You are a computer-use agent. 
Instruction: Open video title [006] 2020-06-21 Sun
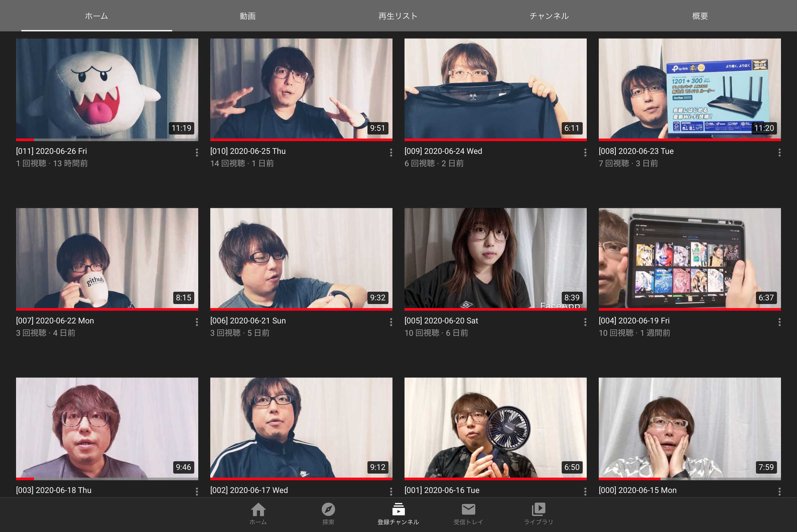pos(248,321)
